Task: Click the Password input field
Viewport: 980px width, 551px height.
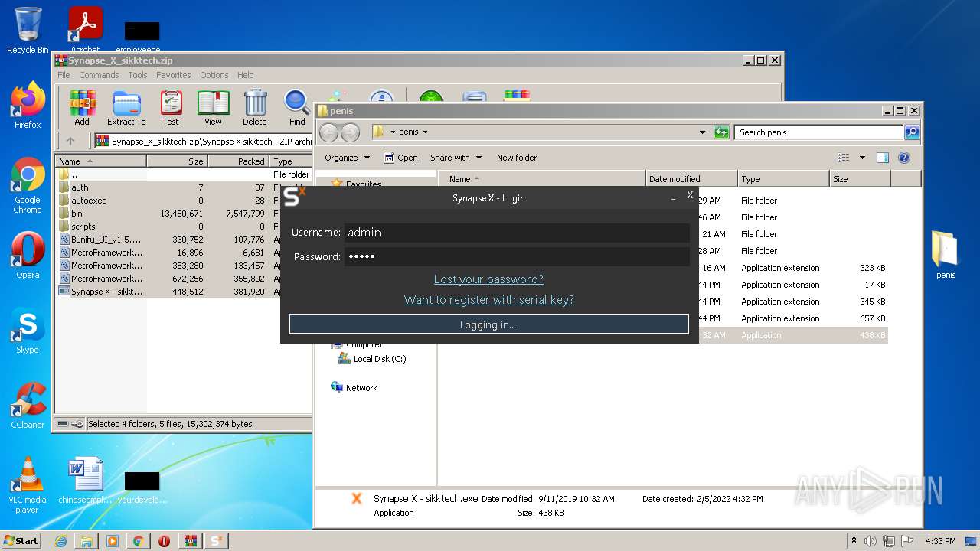Action: [x=517, y=256]
